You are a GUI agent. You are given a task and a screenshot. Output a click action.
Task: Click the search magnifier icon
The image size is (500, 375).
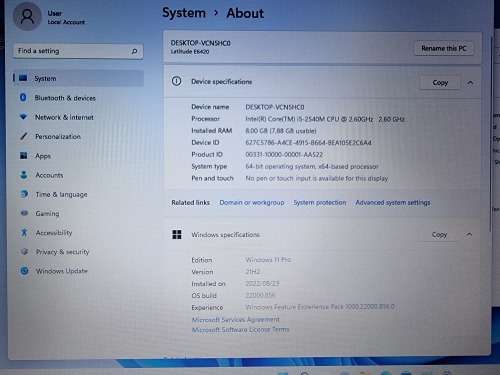coord(134,51)
